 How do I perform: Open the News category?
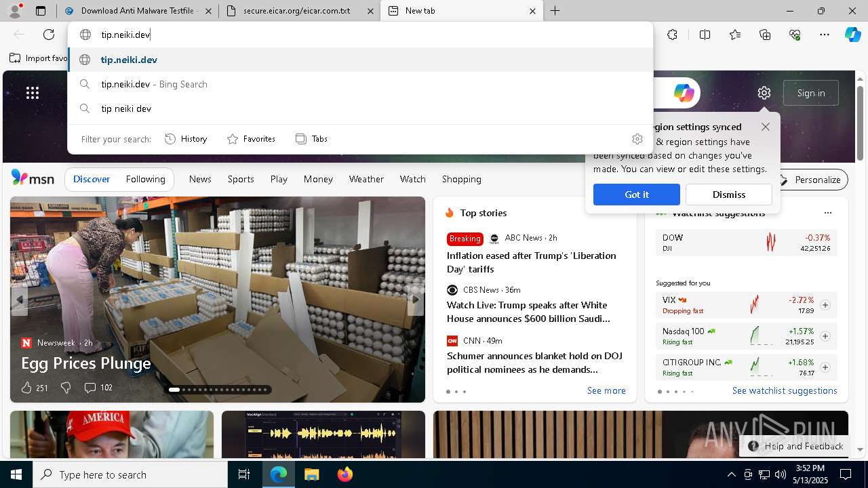[200, 179]
